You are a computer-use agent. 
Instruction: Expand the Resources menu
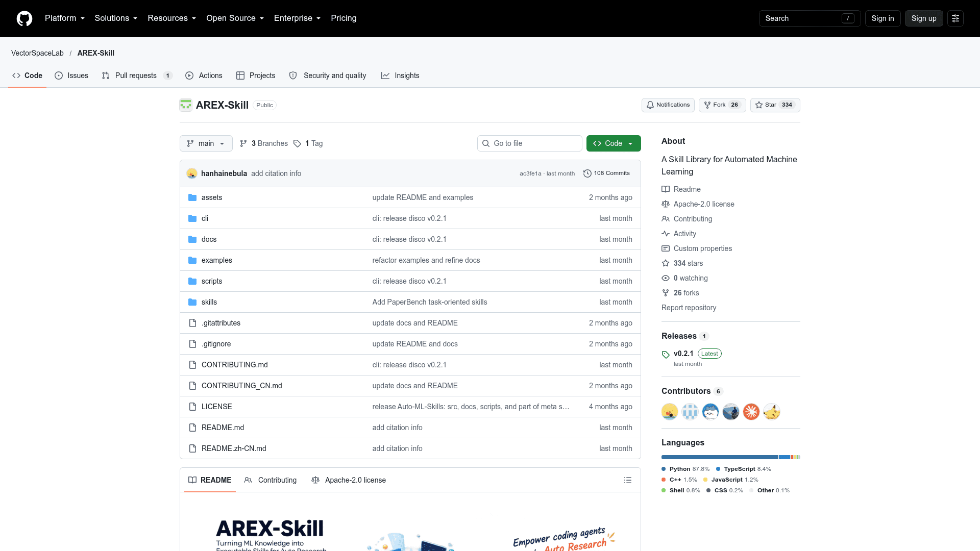click(172, 18)
